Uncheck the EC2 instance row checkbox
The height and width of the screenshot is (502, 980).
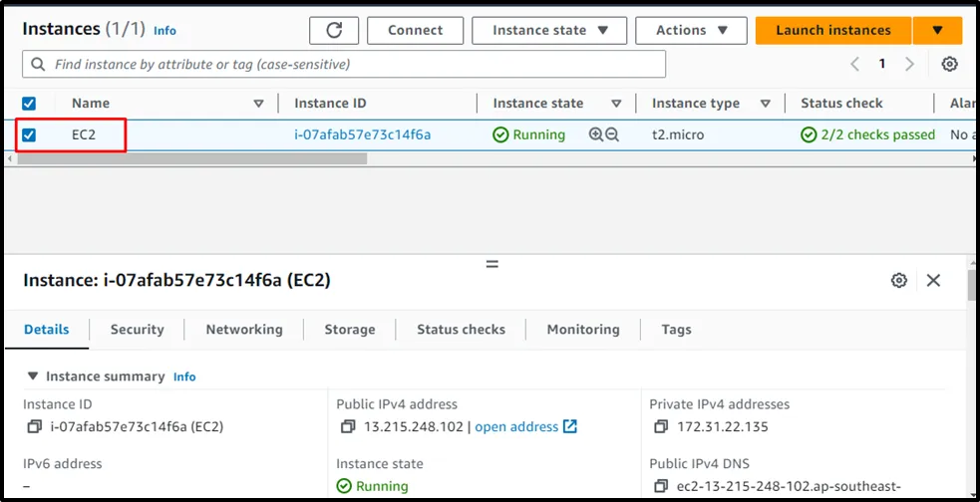pos(29,134)
